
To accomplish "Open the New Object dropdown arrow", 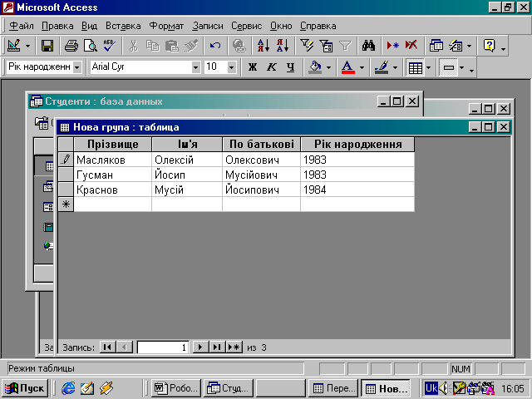I will click(469, 46).
